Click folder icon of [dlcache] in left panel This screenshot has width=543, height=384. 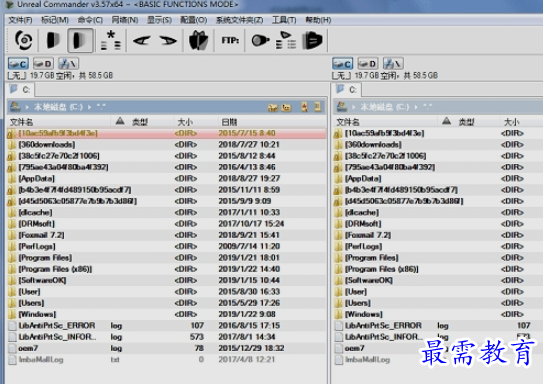[x=12, y=212]
